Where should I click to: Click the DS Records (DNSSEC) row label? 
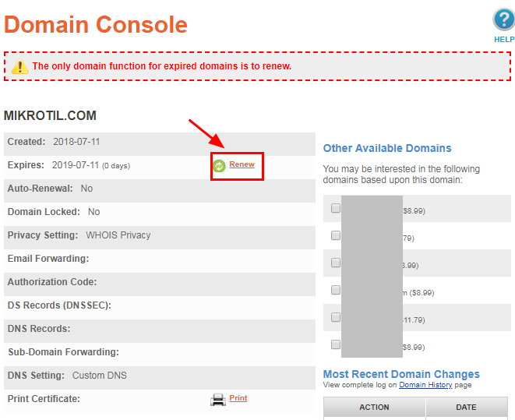coord(59,305)
